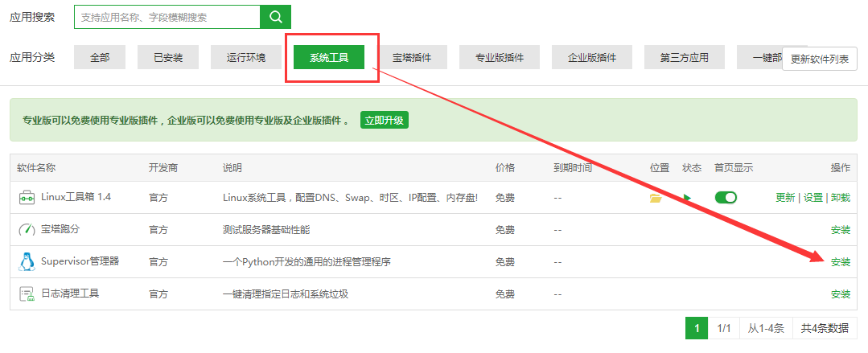Open the Linux工具箱 folder location icon
The height and width of the screenshot is (353, 868).
(x=656, y=198)
